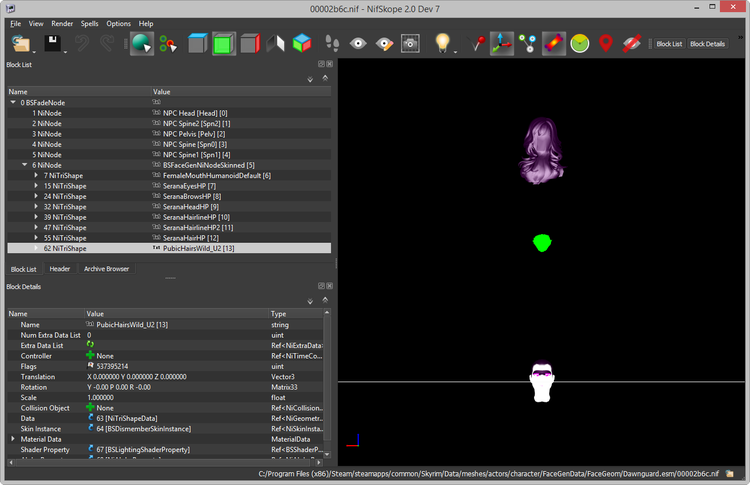The image size is (750, 485).
Task: Open the View menu
Action: click(x=36, y=23)
